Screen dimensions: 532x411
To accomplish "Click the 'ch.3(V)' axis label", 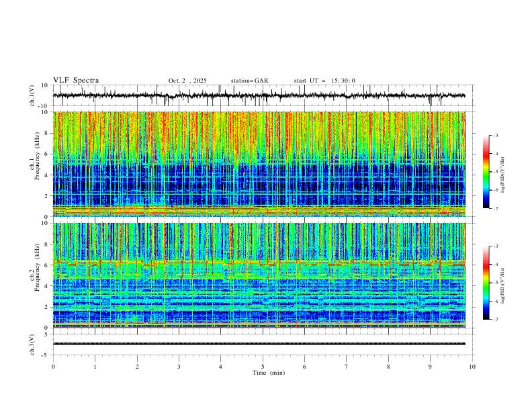I will coord(32,345).
